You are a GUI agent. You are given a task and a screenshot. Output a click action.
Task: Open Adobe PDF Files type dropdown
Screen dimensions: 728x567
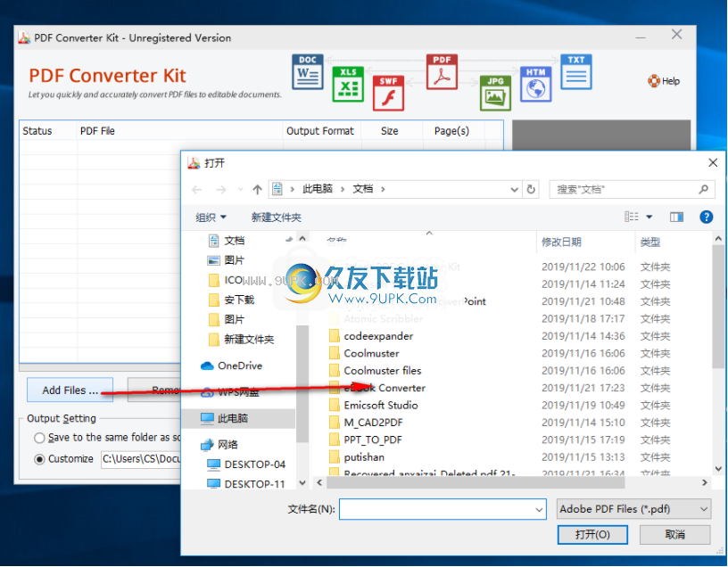point(633,509)
